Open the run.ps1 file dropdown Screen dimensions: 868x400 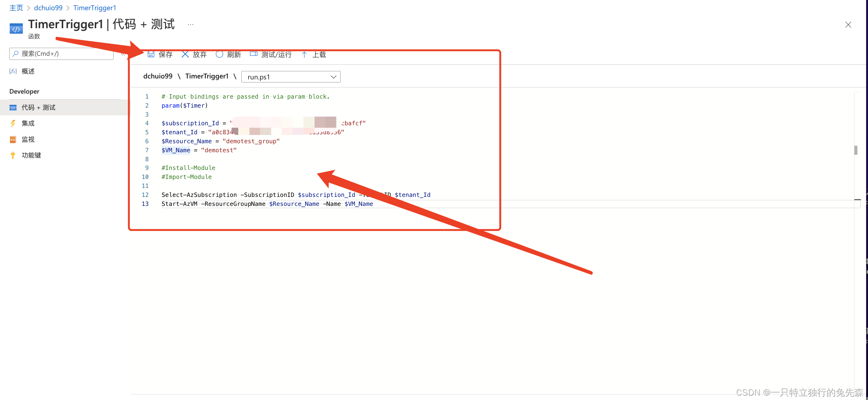pyautogui.click(x=291, y=77)
